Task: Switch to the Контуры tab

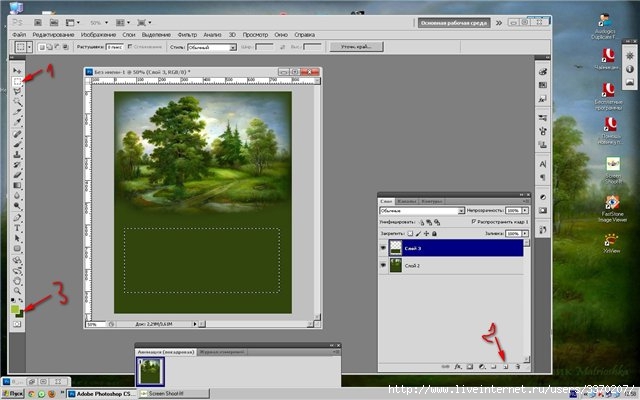Action: coord(432,201)
